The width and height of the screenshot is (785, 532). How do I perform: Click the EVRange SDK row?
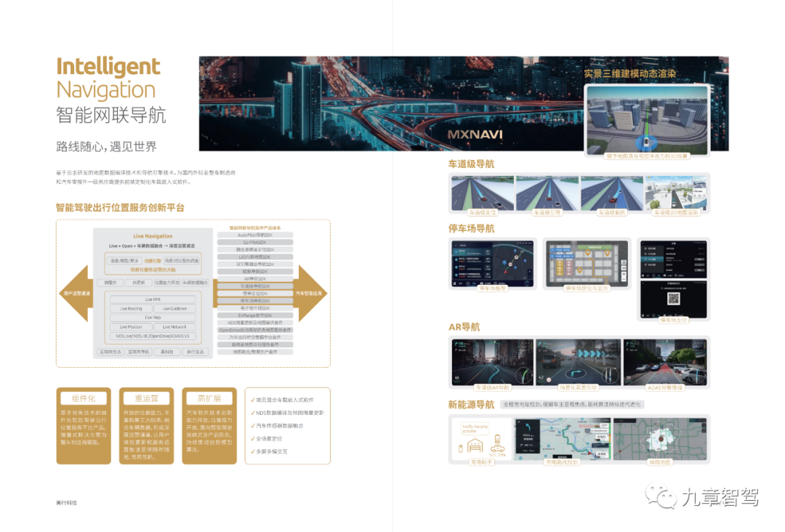coord(255,315)
